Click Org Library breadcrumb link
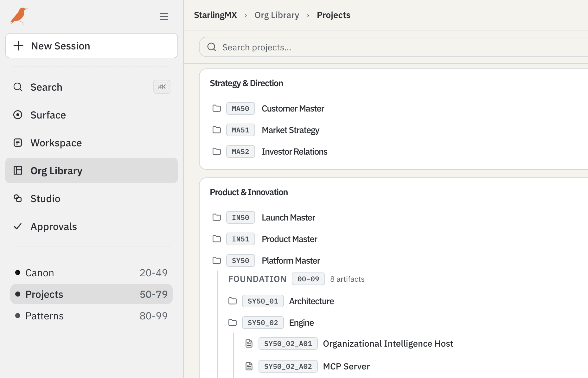 pyautogui.click(x=277, y=15)
